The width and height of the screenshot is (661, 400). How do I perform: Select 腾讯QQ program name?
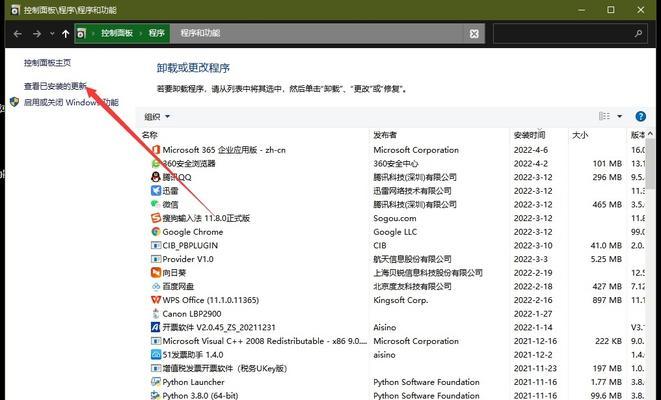pyautogui.click(x=177, y=177)
